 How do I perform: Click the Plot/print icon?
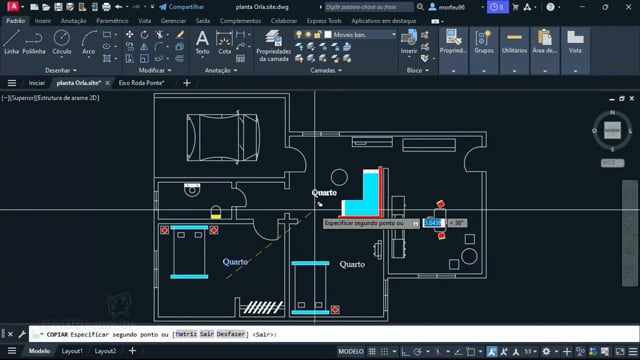tap(106, 7)
